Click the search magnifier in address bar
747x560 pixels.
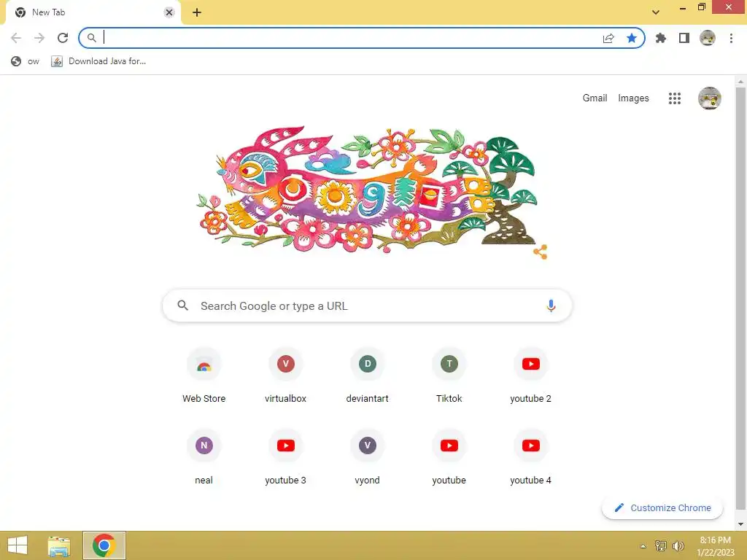92,38
